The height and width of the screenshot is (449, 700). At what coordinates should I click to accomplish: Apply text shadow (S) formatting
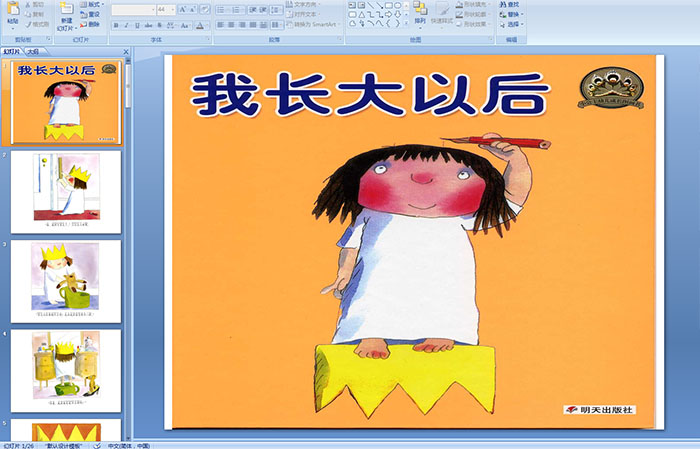click(159, 25)
